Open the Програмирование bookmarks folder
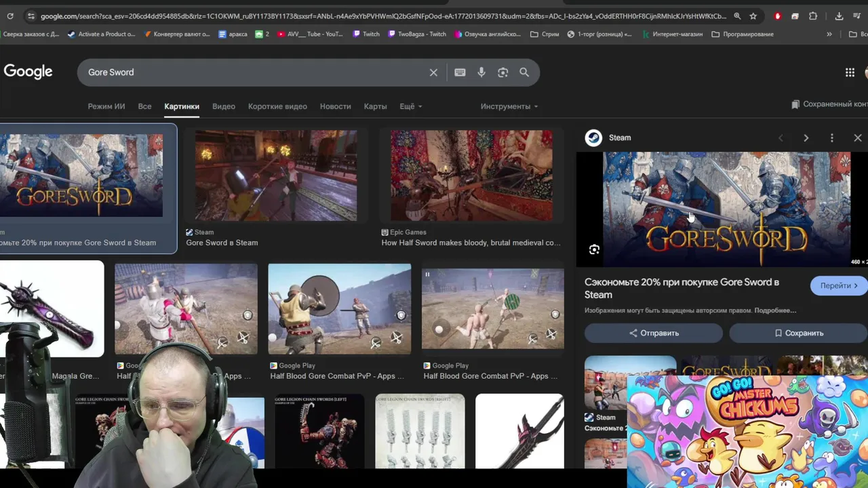This screenshot has width=868, height=488. [x=743, y=34]
